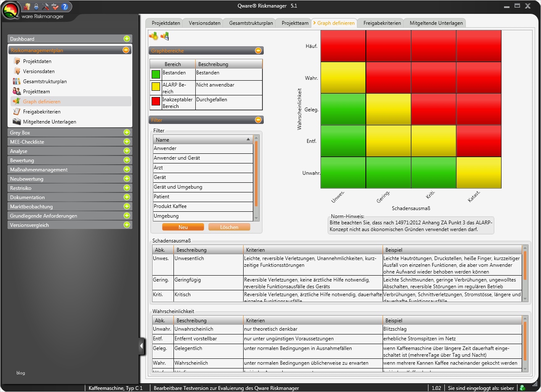The width and height of the screenshot is (541, 392).
Task: Open settings via hammer and screwdriver icon
Action: [46, 7]
